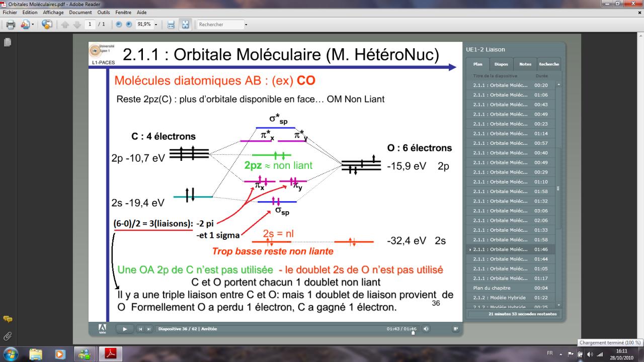Select the slide row lasting 01:17
The height and width of the screenshot is (362, 644).
[x=511, y=279]
